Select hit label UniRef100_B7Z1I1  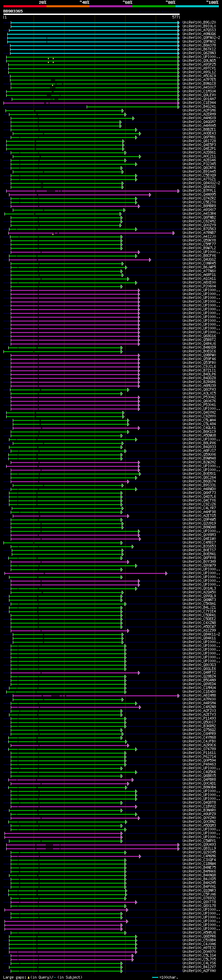pos(199,370)
